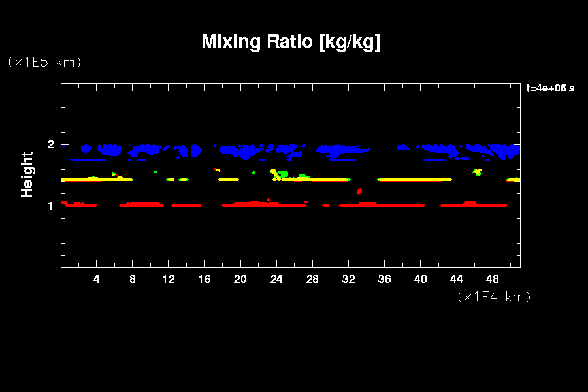
Task: Click the "Height" y-axis label
Action: coord(27,174)
